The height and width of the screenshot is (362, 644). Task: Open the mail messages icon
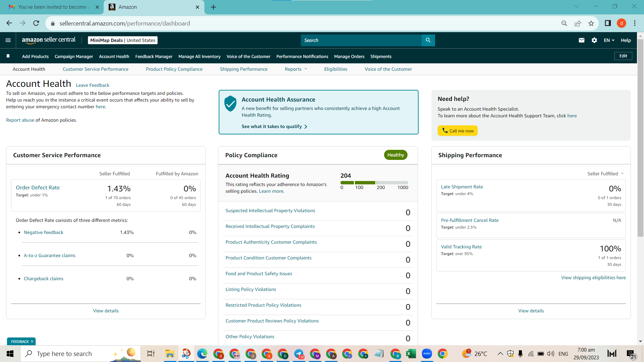tap(582, 40)
